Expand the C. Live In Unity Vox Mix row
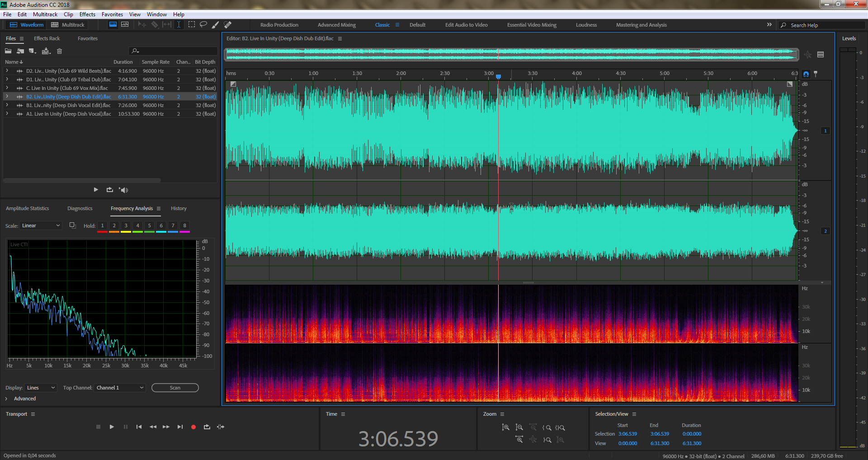The width and height of the screenshot is (868, 460). pyautogui.click(x=7, y=88)
